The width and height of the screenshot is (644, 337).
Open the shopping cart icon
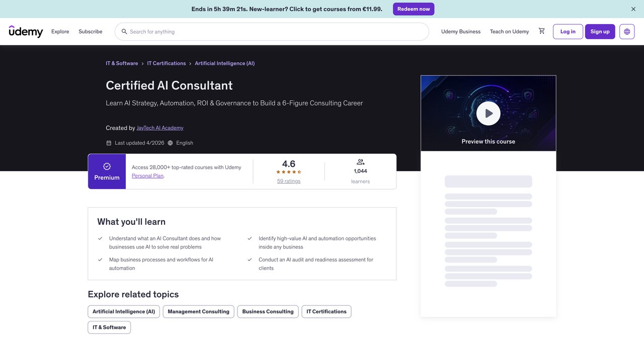pos(541,31)
